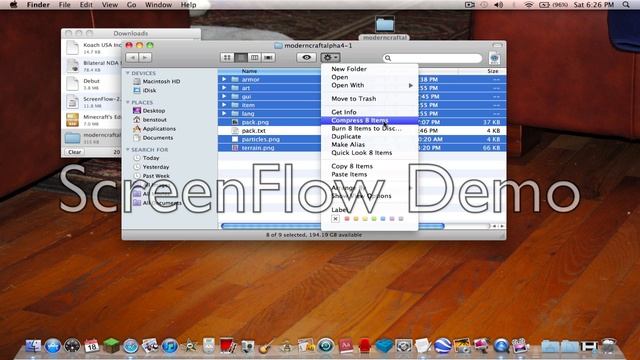This screenshot has width=640, height=360.
Task: Open Spotlight magnifier in menu bar
Action: 626,5
